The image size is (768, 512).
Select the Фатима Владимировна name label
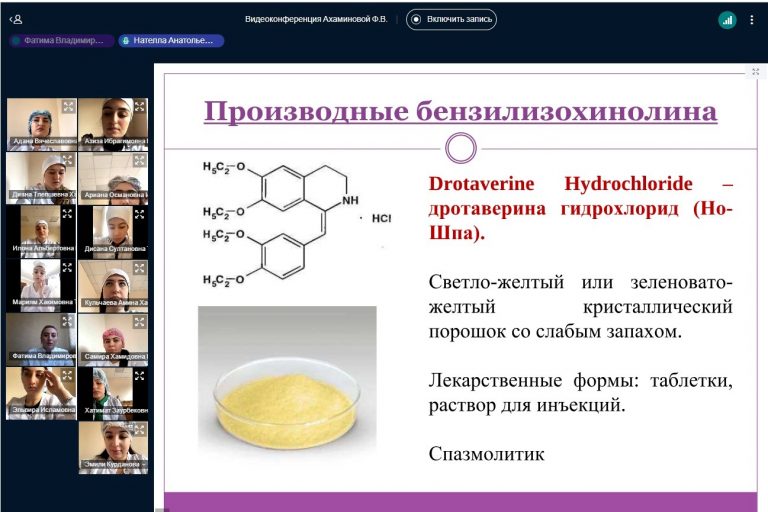pyautogui.click(x=44, y=356)
